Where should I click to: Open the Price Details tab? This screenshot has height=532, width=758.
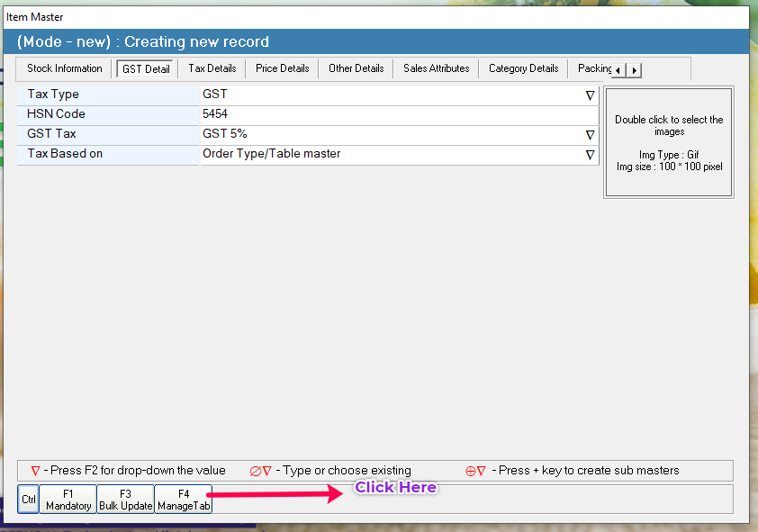pos(283,68)
